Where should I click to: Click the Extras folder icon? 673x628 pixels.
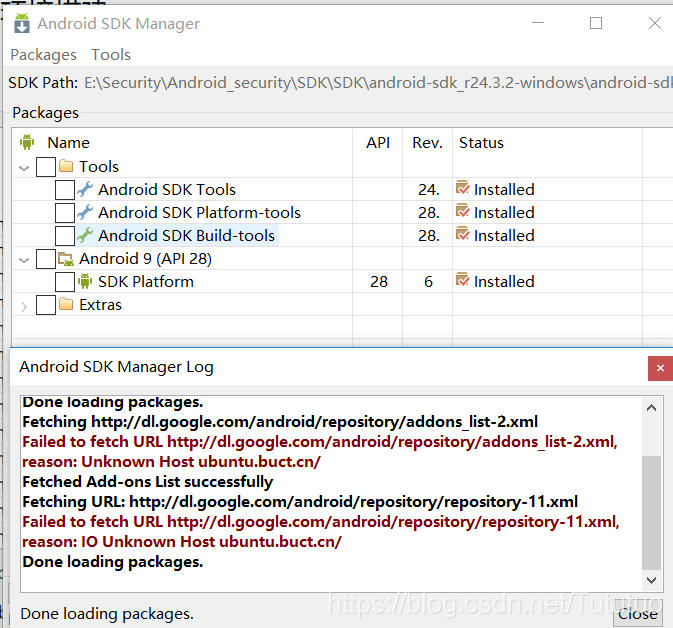tap(66, 304)
